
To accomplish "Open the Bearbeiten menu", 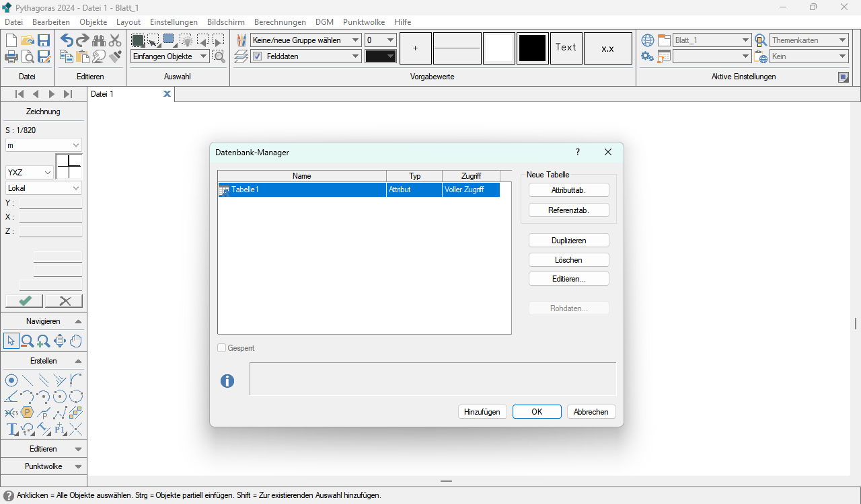I will pyautogui.click(x=51, y=22).
